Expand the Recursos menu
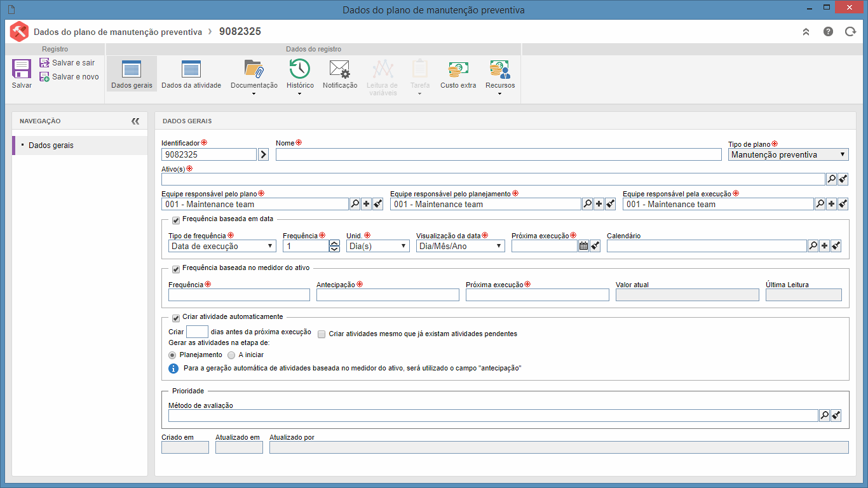Image resolution: width=868 pixels, height=488 pixels. click(500, 77)
